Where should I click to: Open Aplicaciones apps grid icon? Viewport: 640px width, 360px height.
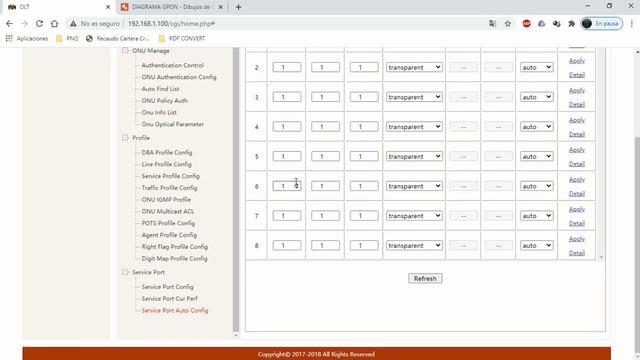pyautogui.click(x=9, y=38)
